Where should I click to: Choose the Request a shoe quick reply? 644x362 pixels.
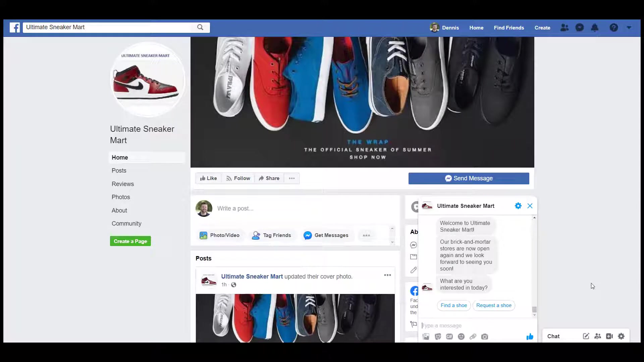(494, 305)
